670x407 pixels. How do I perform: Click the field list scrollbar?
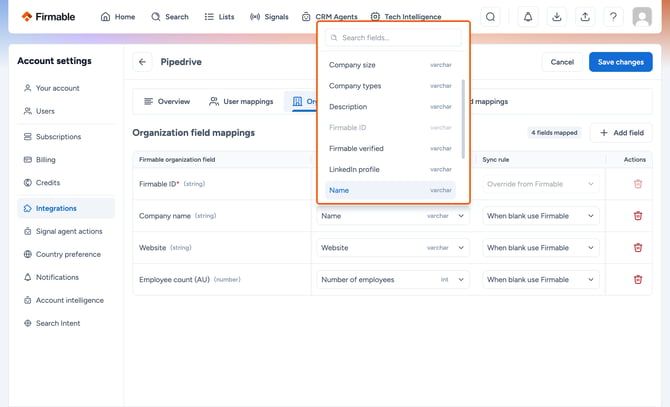point(463,119)
